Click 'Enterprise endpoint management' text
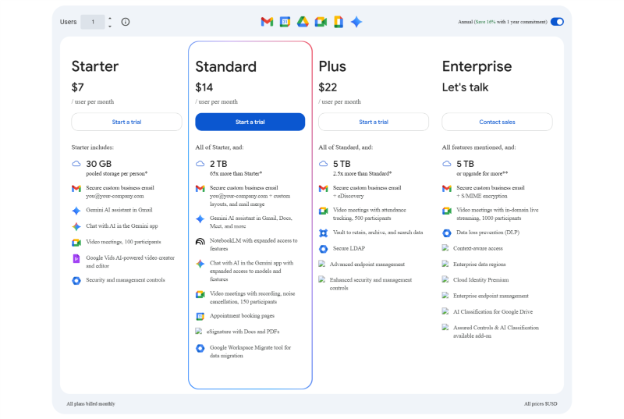 tap(491, 296)
